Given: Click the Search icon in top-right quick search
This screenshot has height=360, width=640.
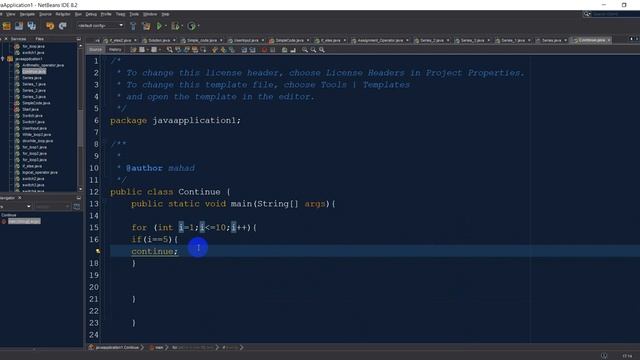Looking at the screenshot, I should (587, 14).
